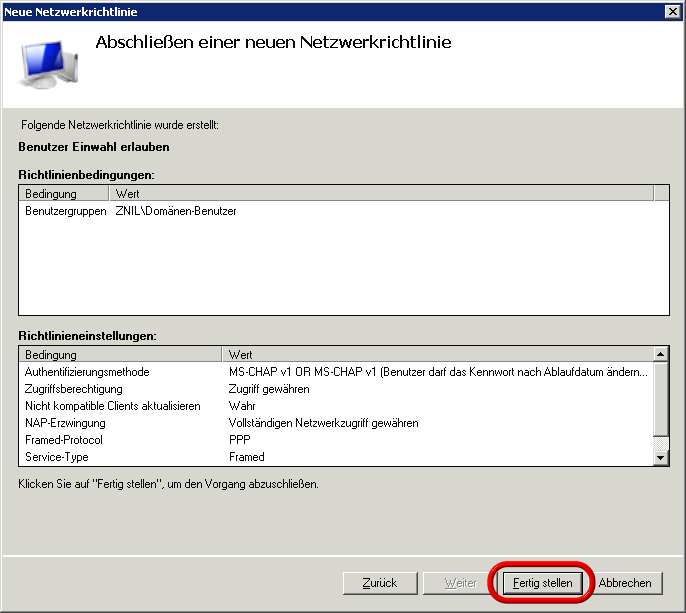Select the Framed-Protocol row

(x=64, y=440)
